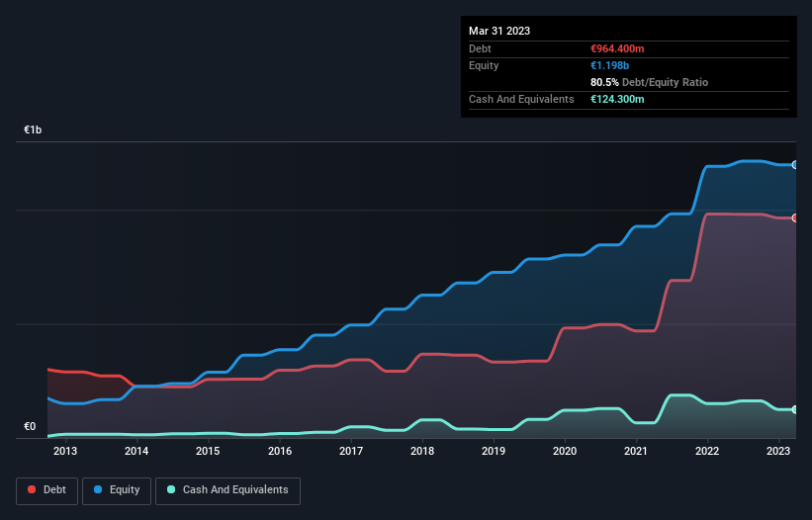
Task: Select the teal Cash endpoint marker
Action: coord(795,409)
